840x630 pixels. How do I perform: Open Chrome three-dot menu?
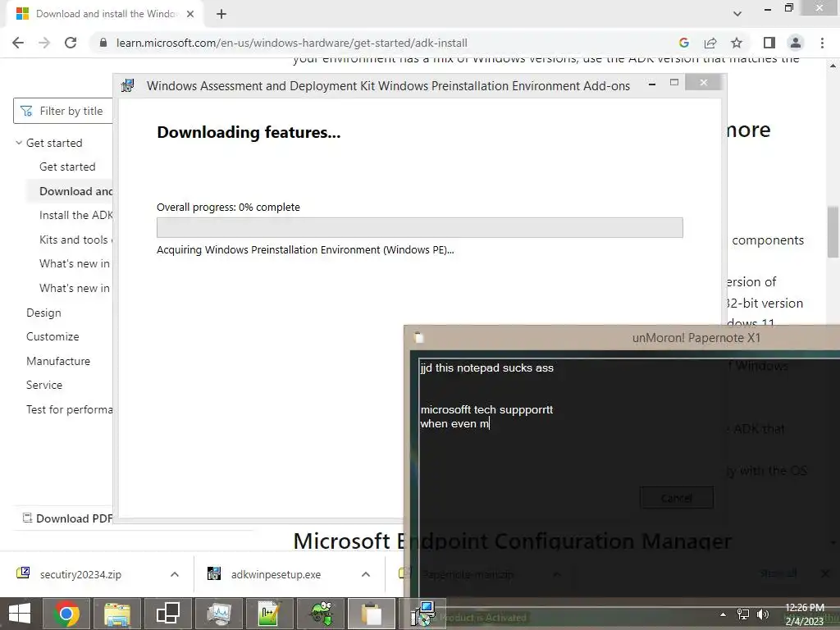point(822,43)
